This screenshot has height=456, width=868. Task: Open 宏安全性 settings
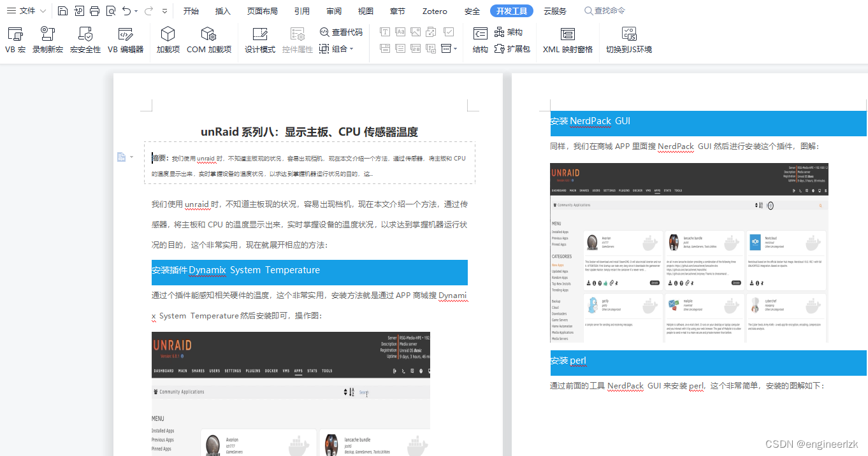coord(85,40)
